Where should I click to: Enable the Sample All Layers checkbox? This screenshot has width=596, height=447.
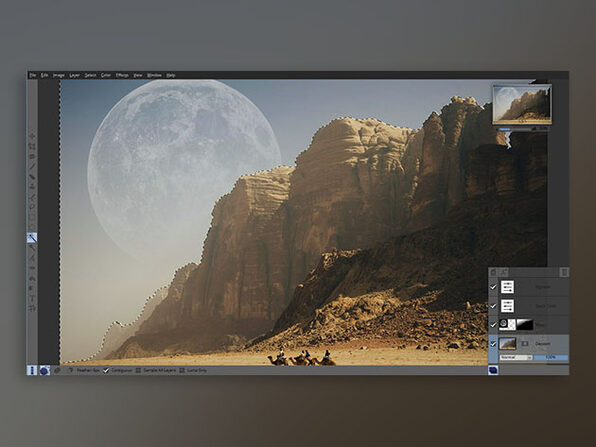pos(138,370)
